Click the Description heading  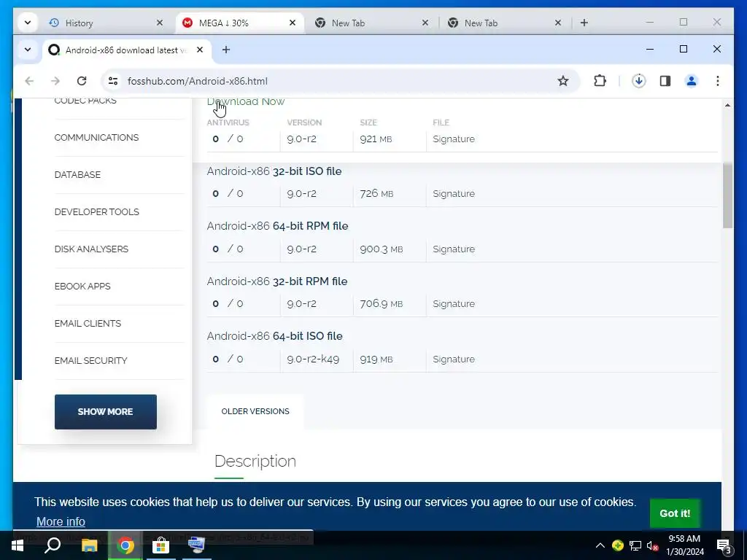(255, 461)
